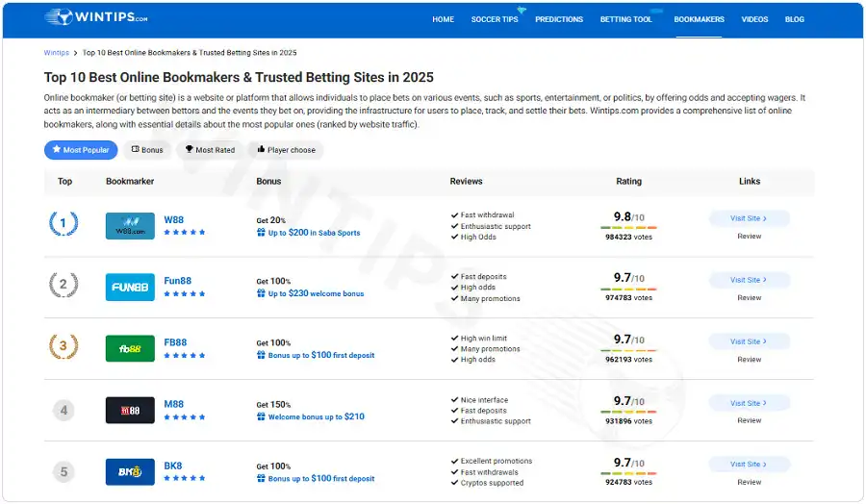Click the W88 bookmaker logo
This screenshot has height=504, width=866.
pos(130,226)
